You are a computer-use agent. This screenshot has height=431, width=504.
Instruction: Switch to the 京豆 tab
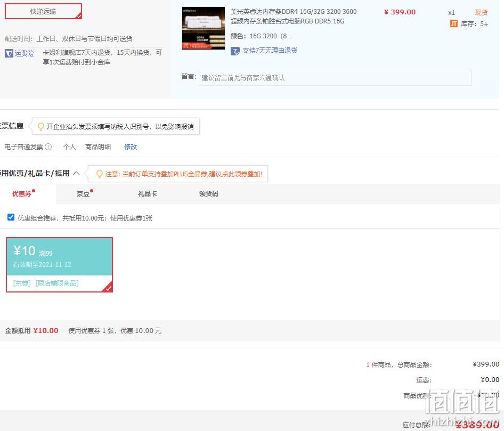[83, 194]
